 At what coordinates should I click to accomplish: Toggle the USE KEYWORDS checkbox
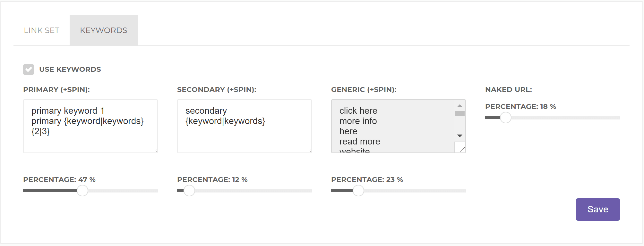click(29, 70)
